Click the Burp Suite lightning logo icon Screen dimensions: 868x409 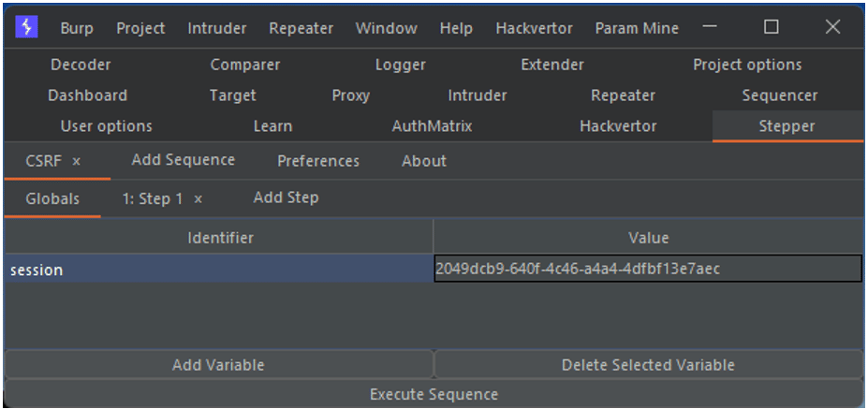pos(26,27)
